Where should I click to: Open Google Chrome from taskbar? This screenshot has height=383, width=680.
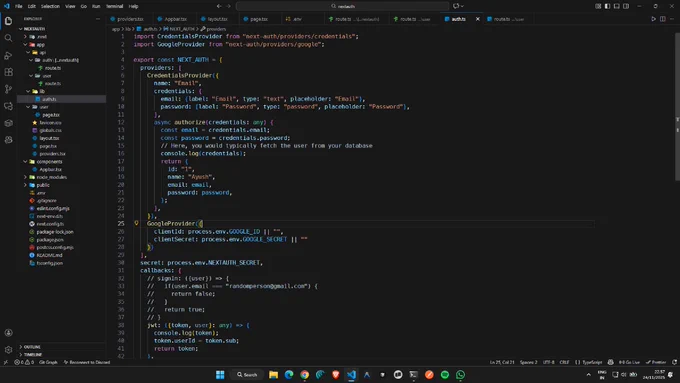[304, 375]
